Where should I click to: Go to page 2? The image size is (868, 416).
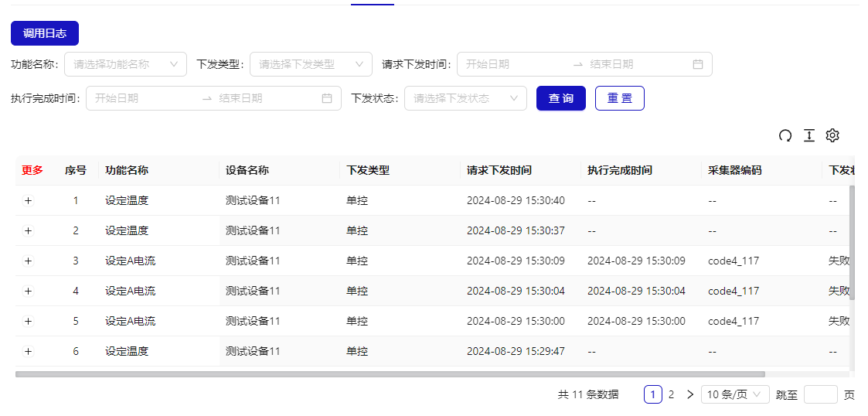pyautogui.click(x=671, y=395)
